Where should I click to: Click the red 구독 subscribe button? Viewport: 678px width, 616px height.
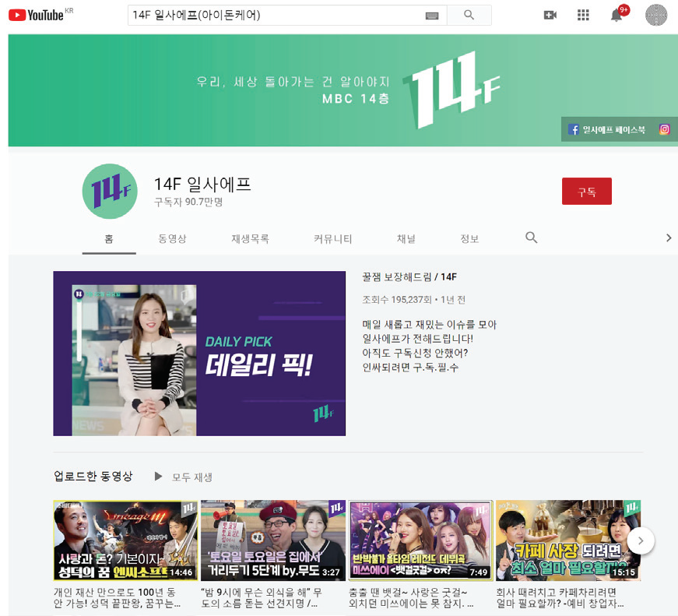(x=587, y=192)
